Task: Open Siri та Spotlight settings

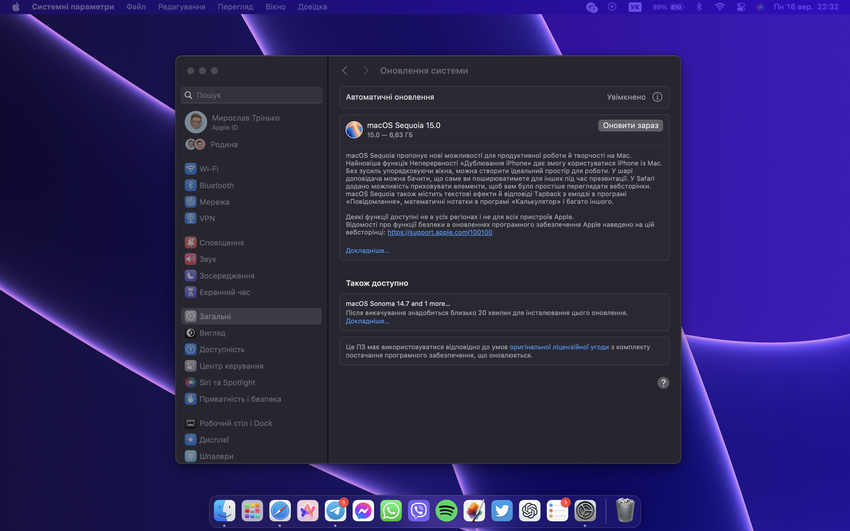Action: click(226, 382)
